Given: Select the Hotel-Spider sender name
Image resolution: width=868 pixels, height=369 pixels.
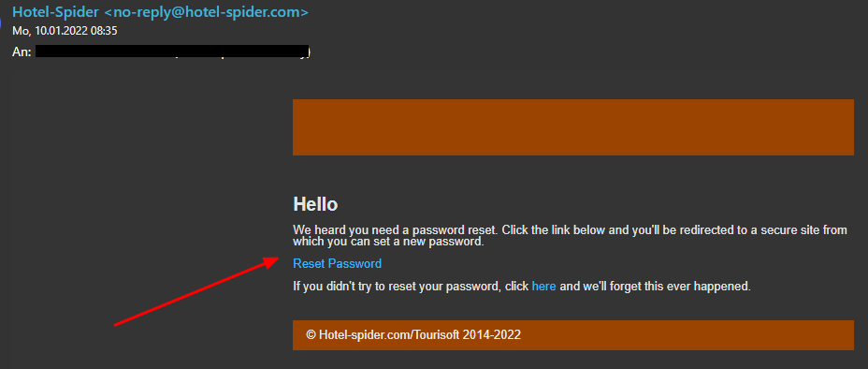Looking at the screenshot, I should pos(56,12).
